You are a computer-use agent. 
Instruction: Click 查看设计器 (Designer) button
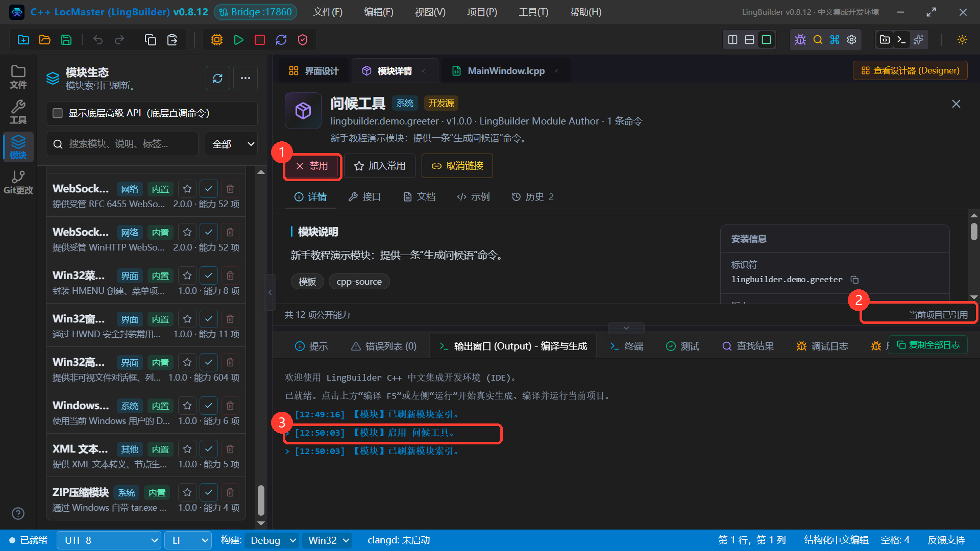click(x=910, y=70)
